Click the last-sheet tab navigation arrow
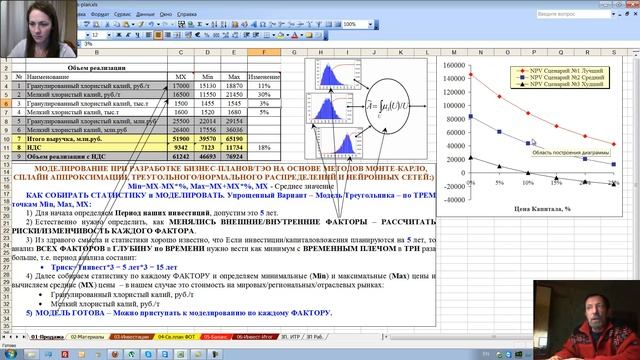This screenshot has height=360, width=640. click(23, 337)
